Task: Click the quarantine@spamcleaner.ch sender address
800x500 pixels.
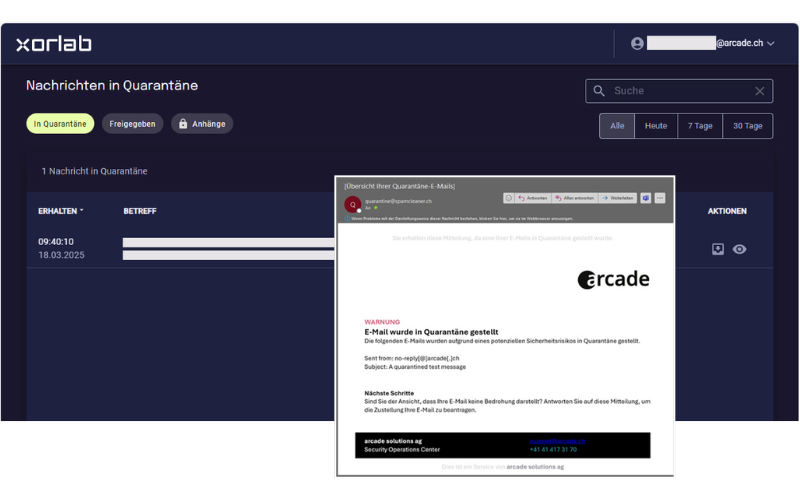Action: click(x=398, y=201)
